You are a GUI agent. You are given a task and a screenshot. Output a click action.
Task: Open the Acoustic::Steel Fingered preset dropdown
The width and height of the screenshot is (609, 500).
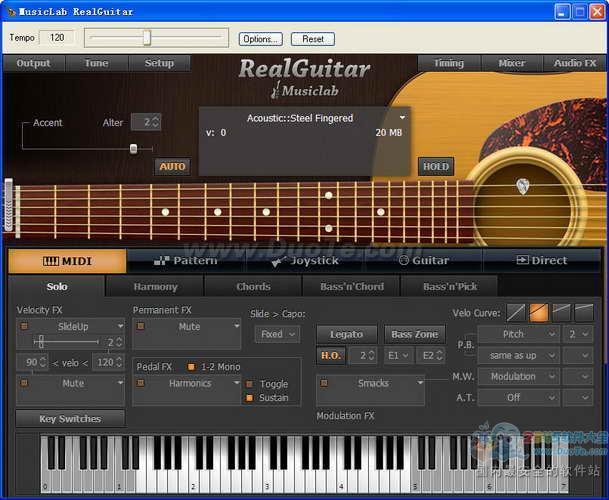[x=402, y=118]
